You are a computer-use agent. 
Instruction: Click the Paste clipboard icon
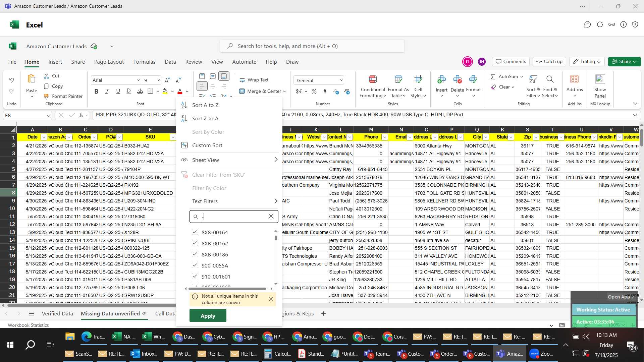click(32, 79)
